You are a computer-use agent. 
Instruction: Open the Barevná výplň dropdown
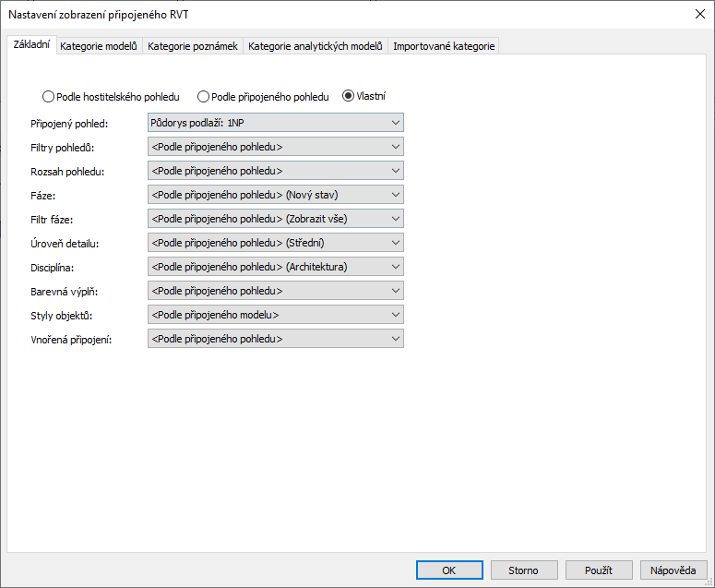pos(275,291)
